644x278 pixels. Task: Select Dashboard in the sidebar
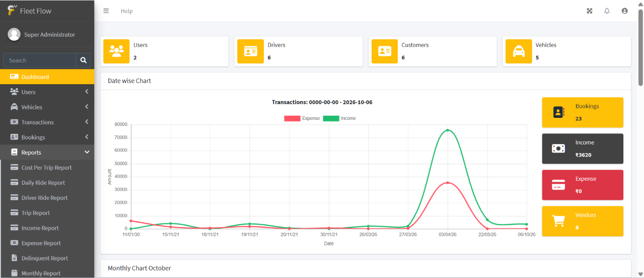point(47,77)
